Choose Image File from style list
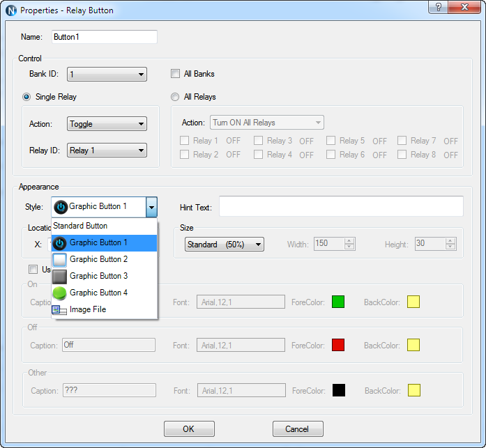The image size is (486, 448). coord(104,310)
